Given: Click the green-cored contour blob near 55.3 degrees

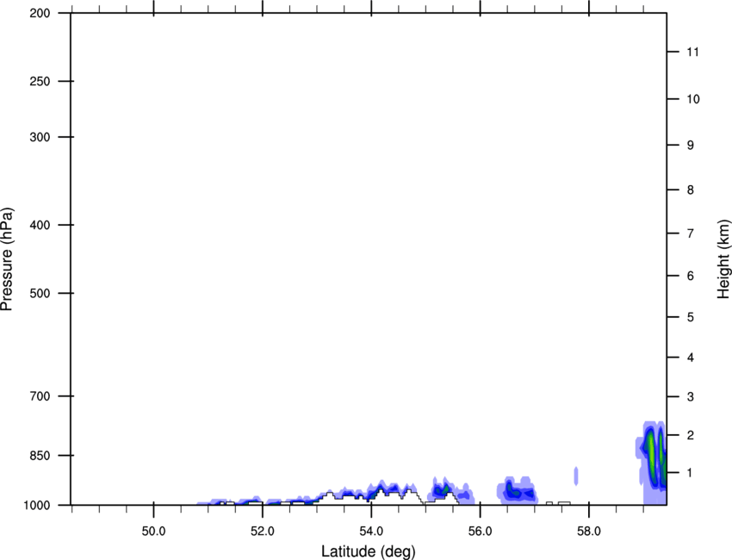Looking at the screenshot, I should coord(441,490).
